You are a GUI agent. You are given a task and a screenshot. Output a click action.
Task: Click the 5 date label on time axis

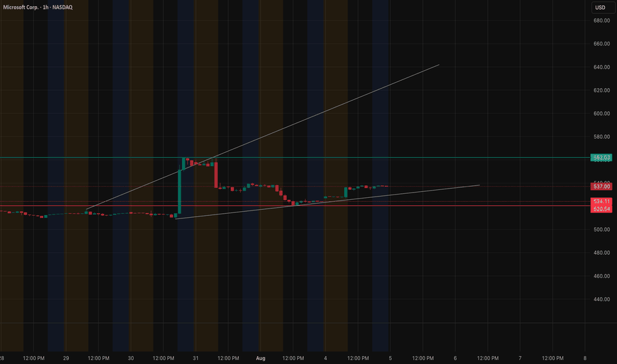391,358
